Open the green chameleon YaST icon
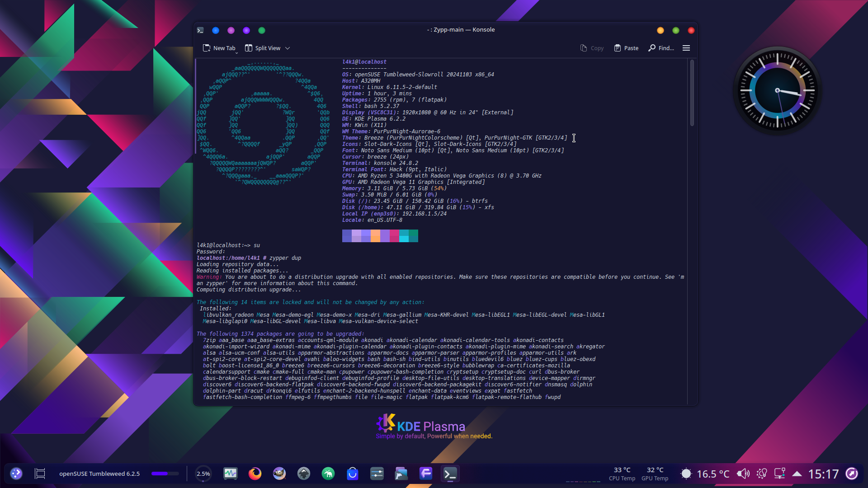 pos(328,474)
